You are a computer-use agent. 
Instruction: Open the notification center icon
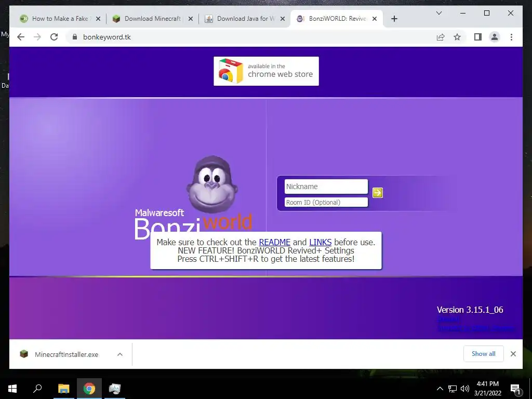coord(515,389)
